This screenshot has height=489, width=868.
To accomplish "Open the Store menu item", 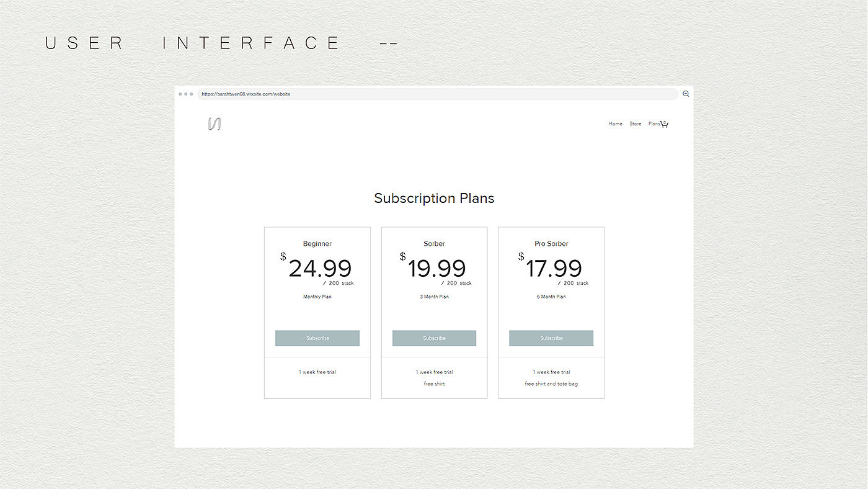I will pos(635,124).
